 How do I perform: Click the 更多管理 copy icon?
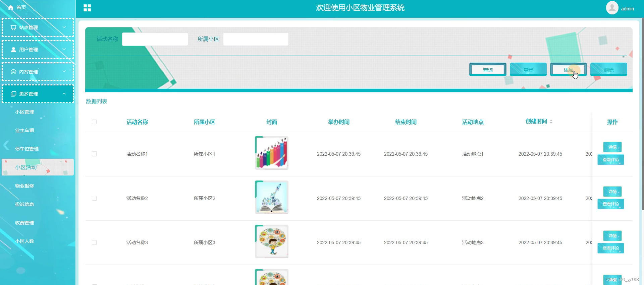pos(13,94)
